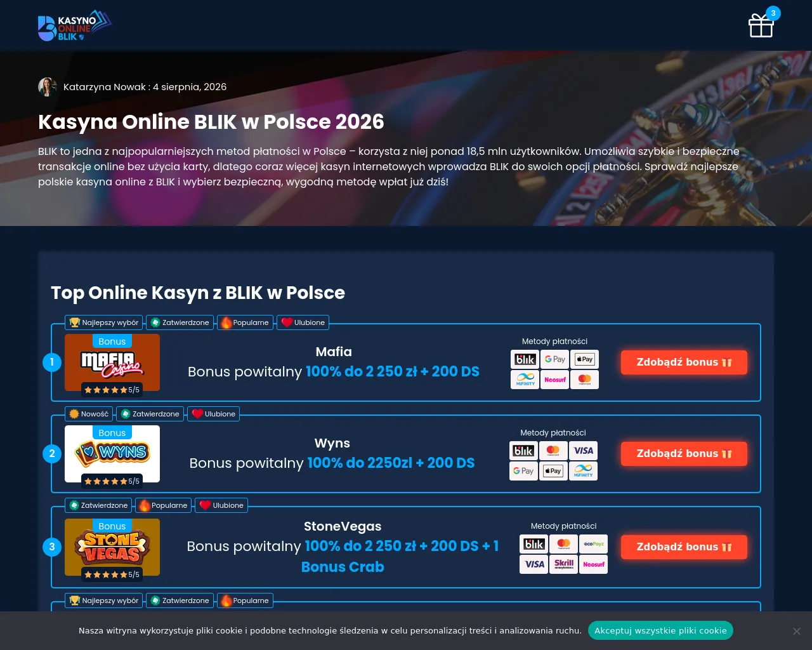This screenshot has height=650, width=812.
Task: Click the Mastercard icon in Mafia row
Action: (x=584, y=380)
